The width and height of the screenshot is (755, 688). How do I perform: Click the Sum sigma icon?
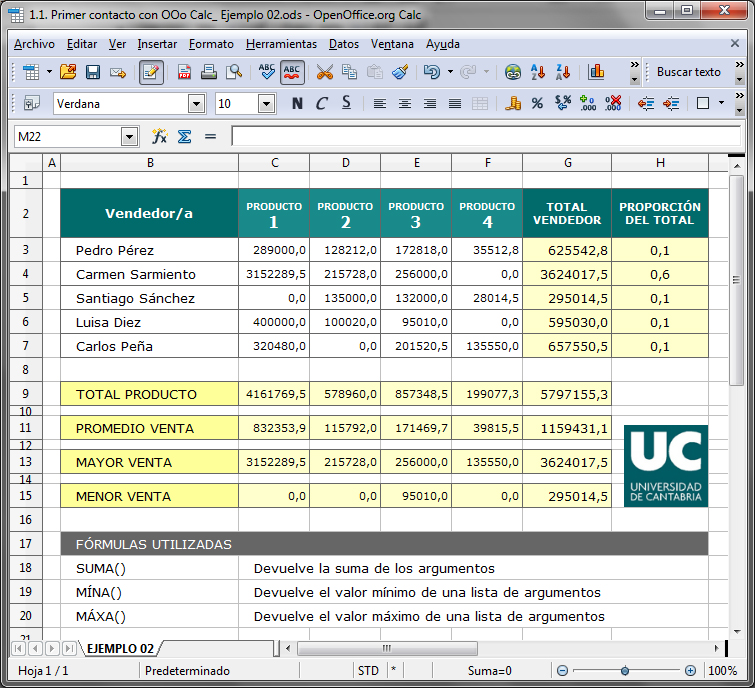[185, 136]
